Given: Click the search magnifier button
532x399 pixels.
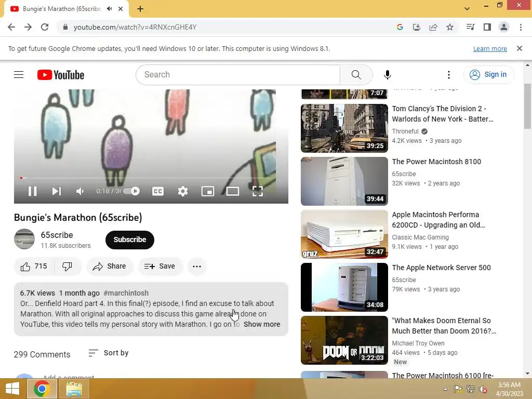Looking at the screenshot, I should [x=356, y=75].
